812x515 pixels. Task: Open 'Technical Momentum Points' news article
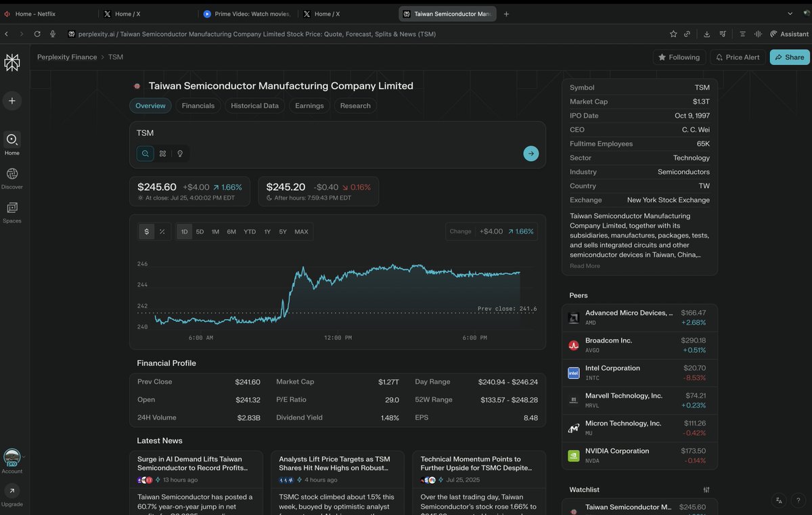(x=479, y=483)
